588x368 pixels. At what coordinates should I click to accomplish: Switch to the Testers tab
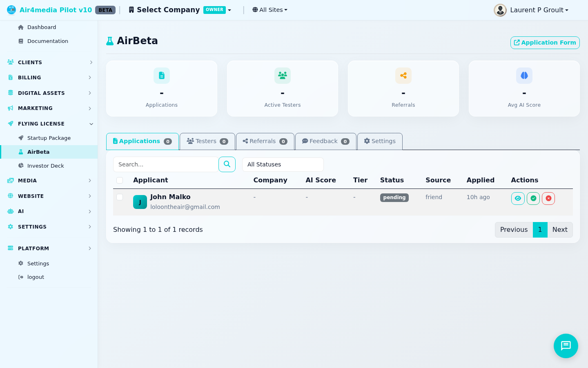(207, 141)
